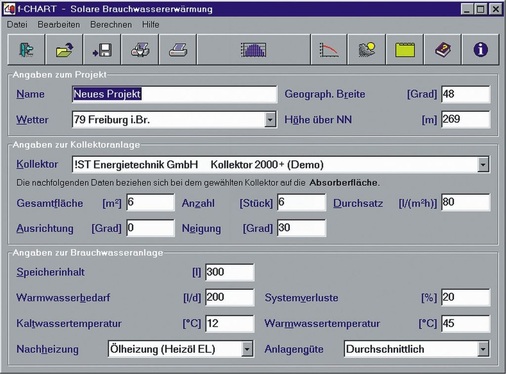The image size is (506, 374).
Task: Click the Ausrichtung field showing 0
Action: click(x=150, y=228)
